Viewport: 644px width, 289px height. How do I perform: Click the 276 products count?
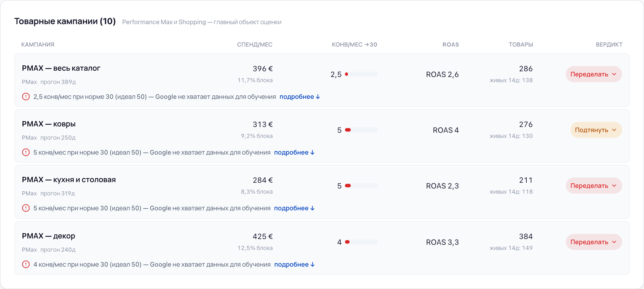pos(526,124)
